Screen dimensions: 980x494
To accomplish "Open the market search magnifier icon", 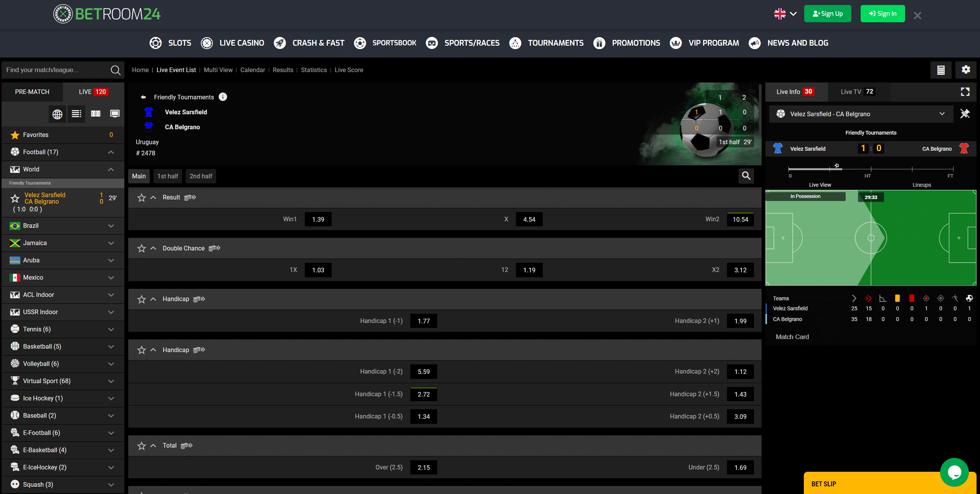I will pos(746,176).
